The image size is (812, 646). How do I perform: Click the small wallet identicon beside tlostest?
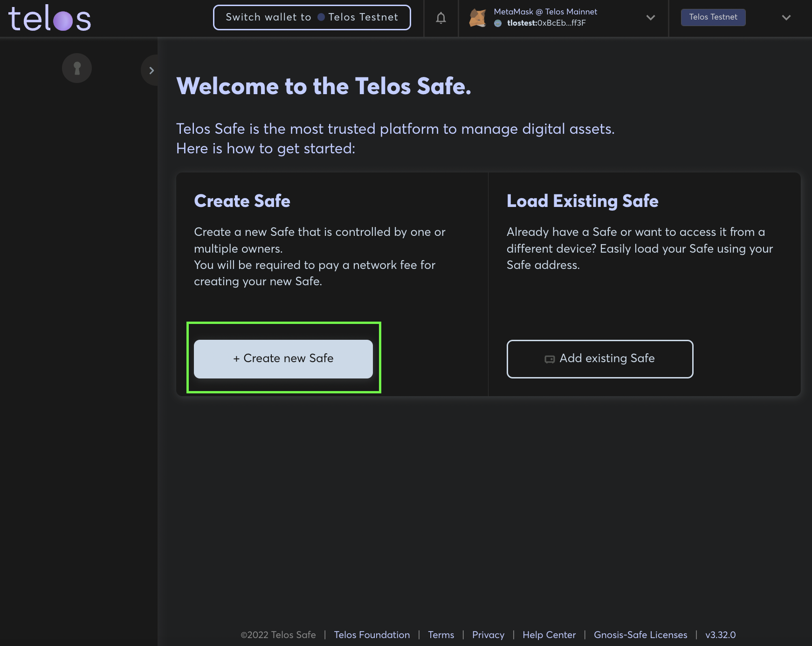[x=498, y=23]
